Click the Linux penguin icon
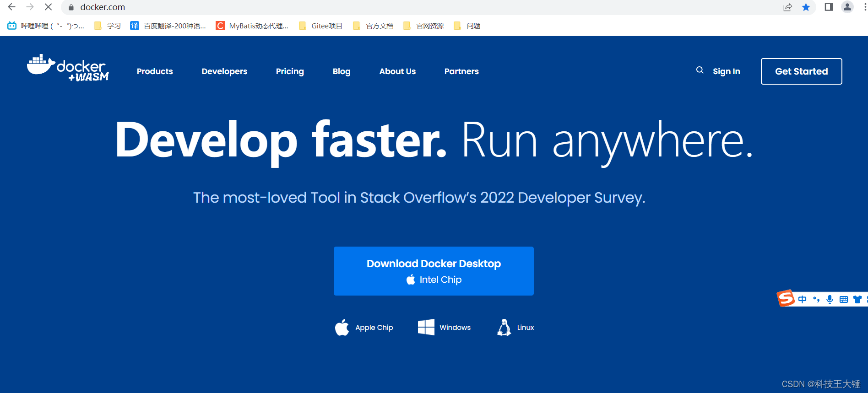868x393 pixels. pyautogui.click(x=504, y=327)
